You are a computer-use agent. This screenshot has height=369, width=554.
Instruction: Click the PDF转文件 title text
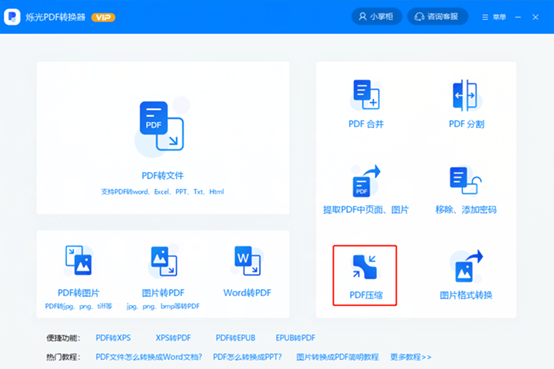pyautogui.click(x=163, y=176)
